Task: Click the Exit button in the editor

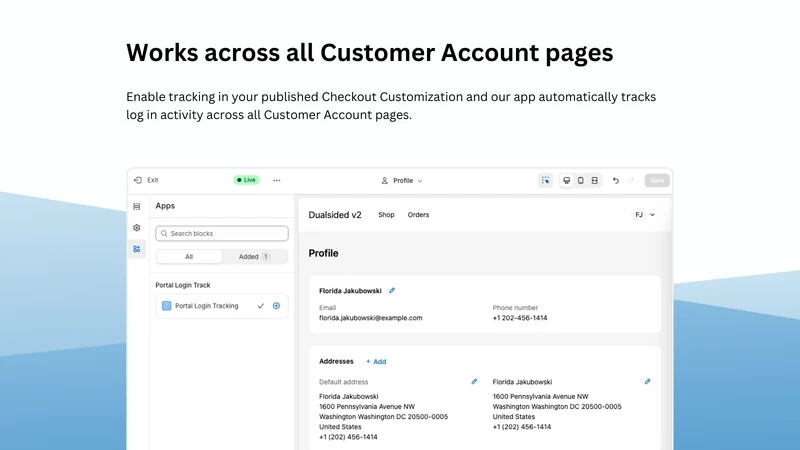Action: point(146,180)
